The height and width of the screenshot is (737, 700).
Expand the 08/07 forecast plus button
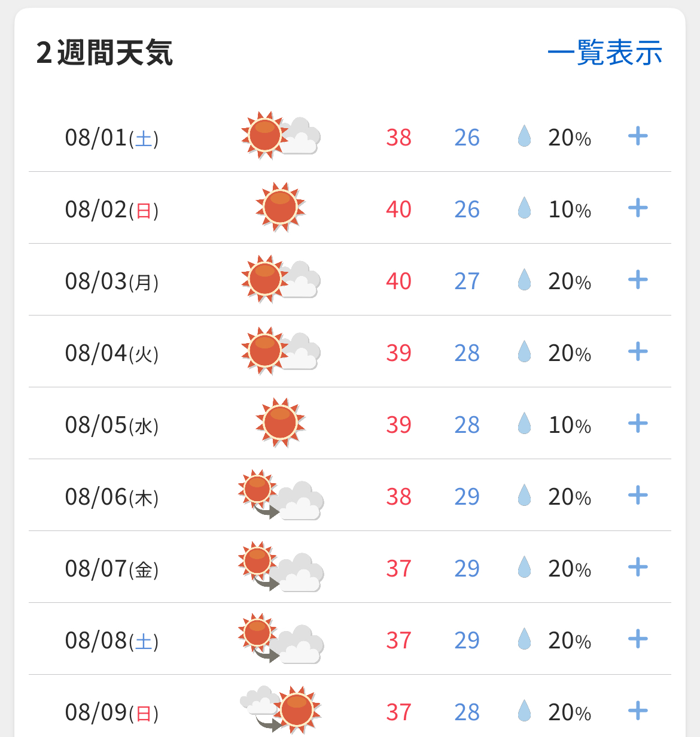coord(638,567)
